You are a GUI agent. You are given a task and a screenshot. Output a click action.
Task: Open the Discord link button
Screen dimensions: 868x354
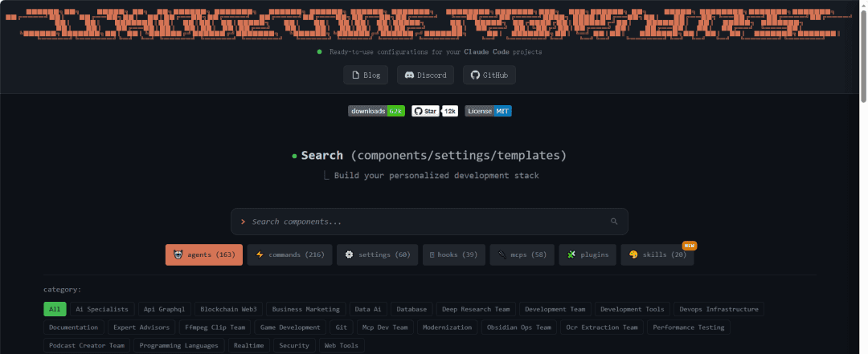(425, 75)
